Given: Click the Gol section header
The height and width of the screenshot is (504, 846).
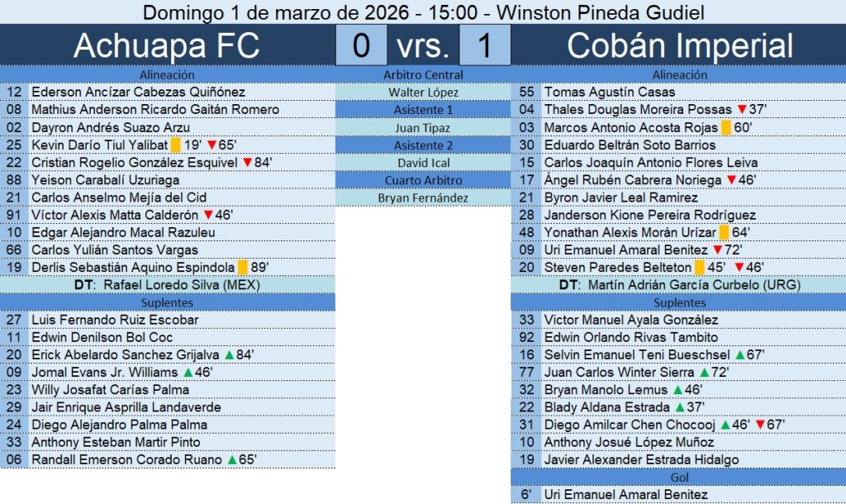Looking at the screenshot, I should pos(679,478).
